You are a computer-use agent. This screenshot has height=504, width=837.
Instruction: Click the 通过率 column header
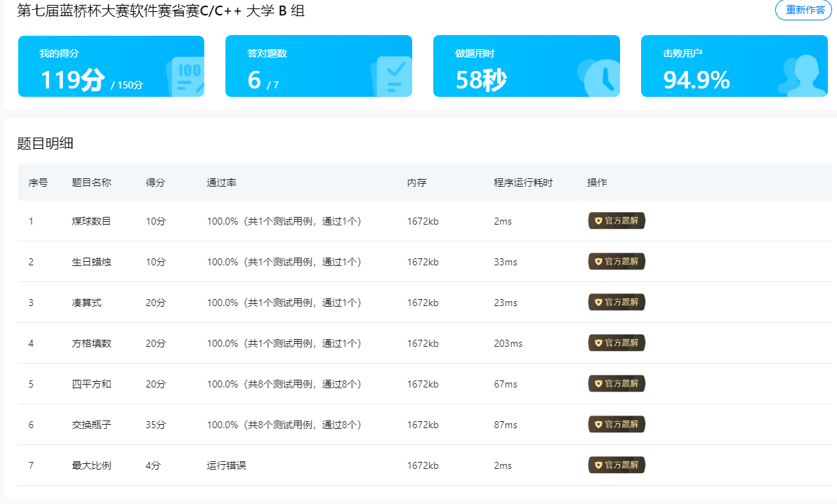point(221,183)
